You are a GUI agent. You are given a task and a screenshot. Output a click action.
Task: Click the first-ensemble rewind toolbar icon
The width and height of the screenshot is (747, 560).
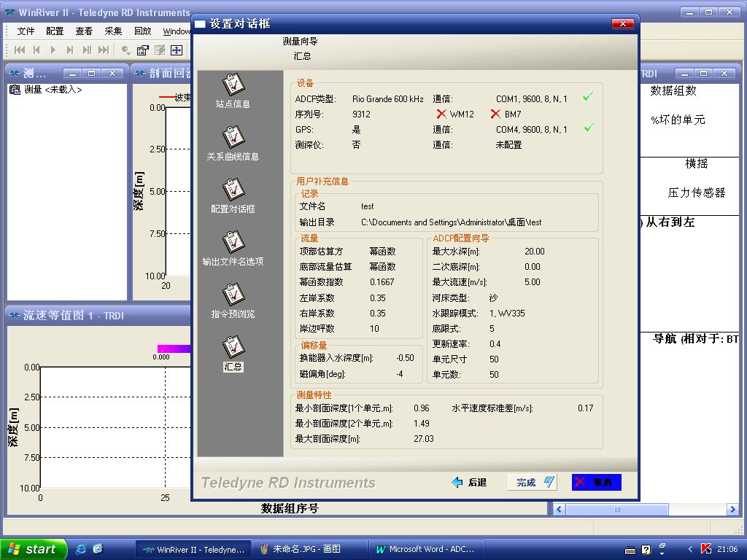(18, 50)
